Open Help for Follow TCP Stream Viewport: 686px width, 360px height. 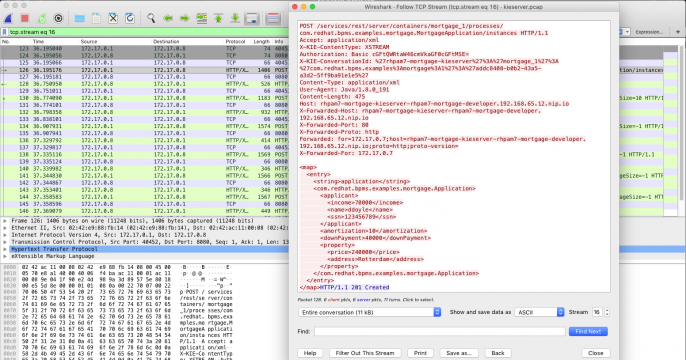(x=310, y=353)
